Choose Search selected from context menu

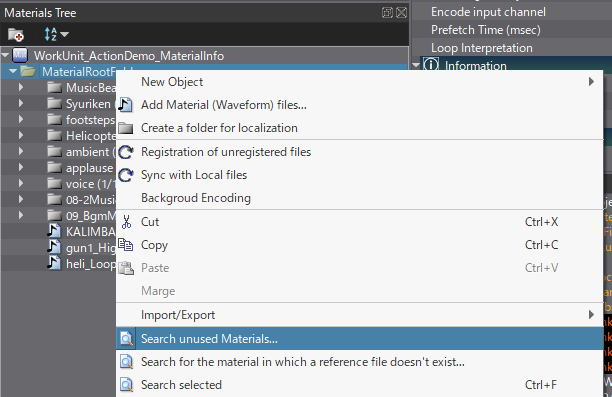coord(359,385)
